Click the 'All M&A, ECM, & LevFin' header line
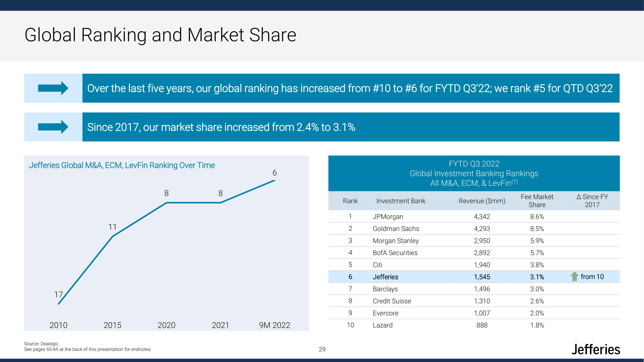This screenshot has height=362, width=644. click(x=474, y=183)
